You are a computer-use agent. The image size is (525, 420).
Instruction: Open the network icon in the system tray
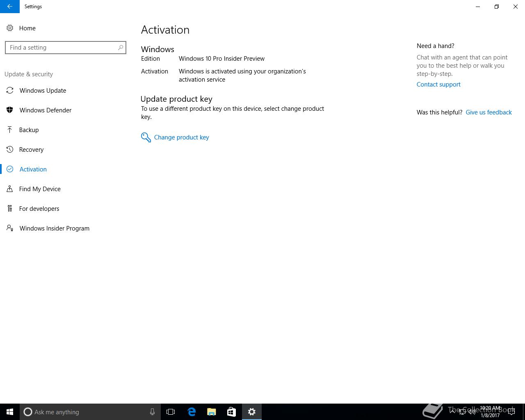[x=462, y=412]
